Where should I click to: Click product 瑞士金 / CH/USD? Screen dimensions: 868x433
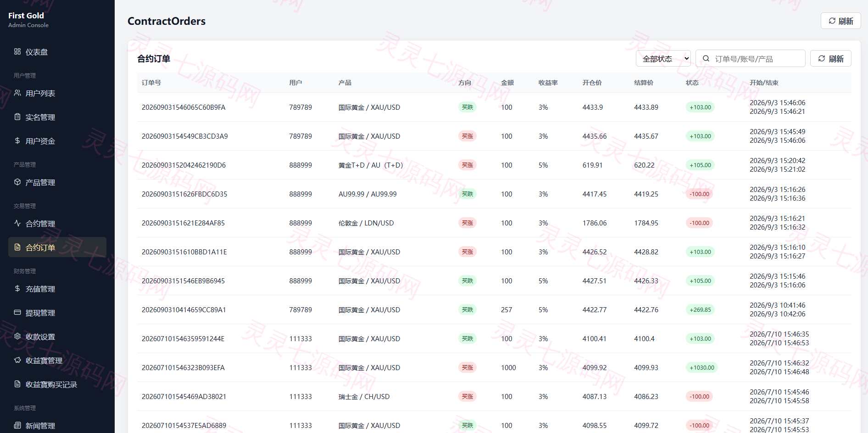point(364,397)
